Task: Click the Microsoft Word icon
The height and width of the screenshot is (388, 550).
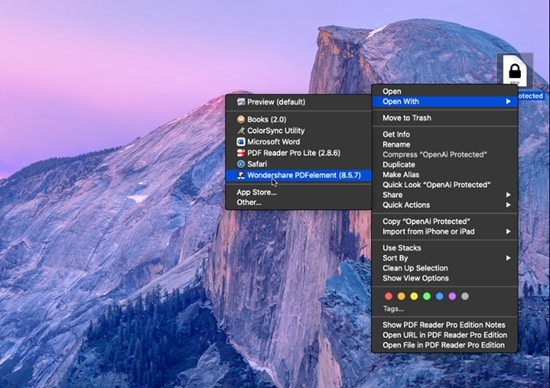Action: tap(241, 142)
